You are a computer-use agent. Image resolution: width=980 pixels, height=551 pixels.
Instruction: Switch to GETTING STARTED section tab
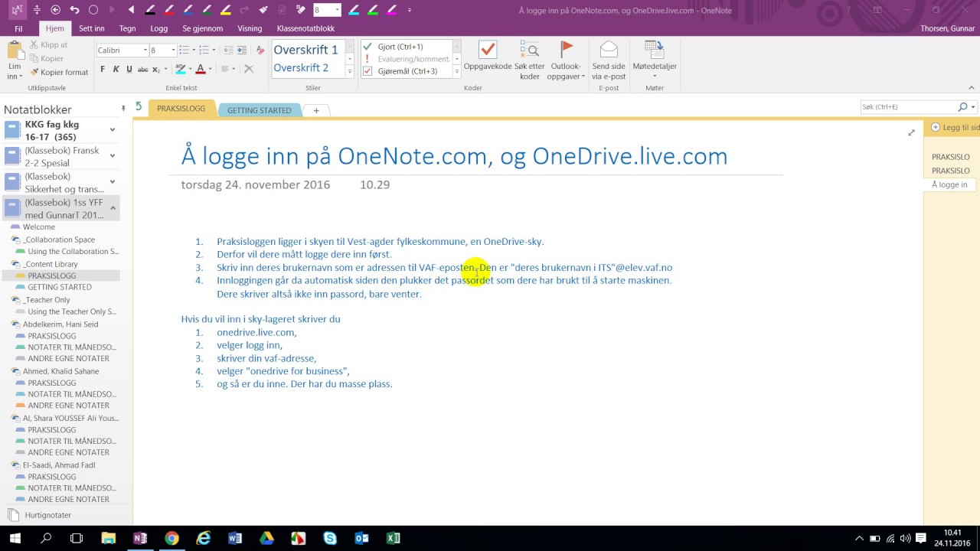tap(259, 110)
